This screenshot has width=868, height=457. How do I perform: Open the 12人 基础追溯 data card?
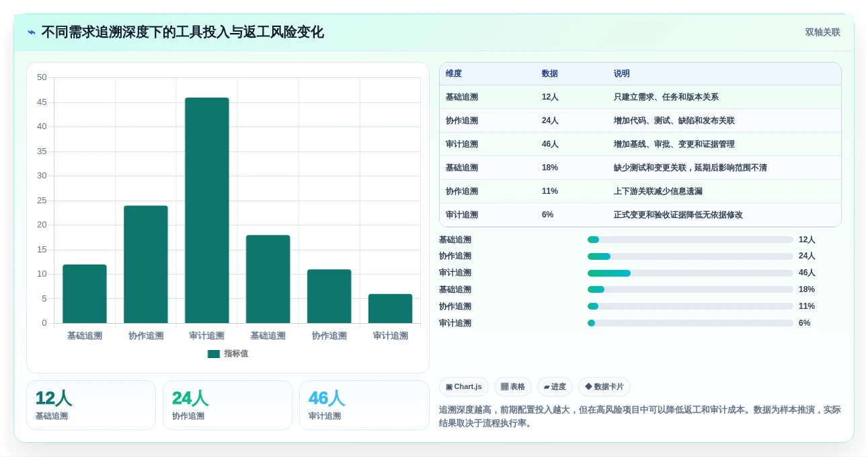click(x=91, y=405)
